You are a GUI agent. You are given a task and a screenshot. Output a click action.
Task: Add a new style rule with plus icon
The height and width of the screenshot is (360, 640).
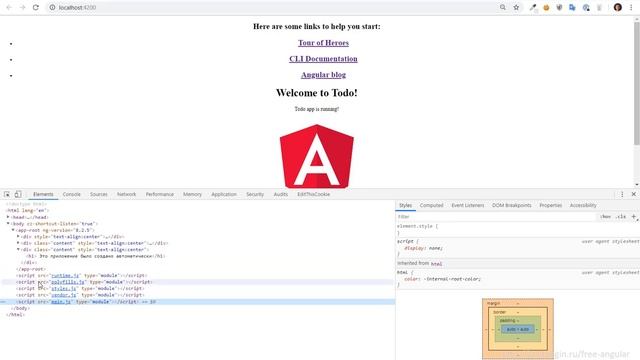634,217
